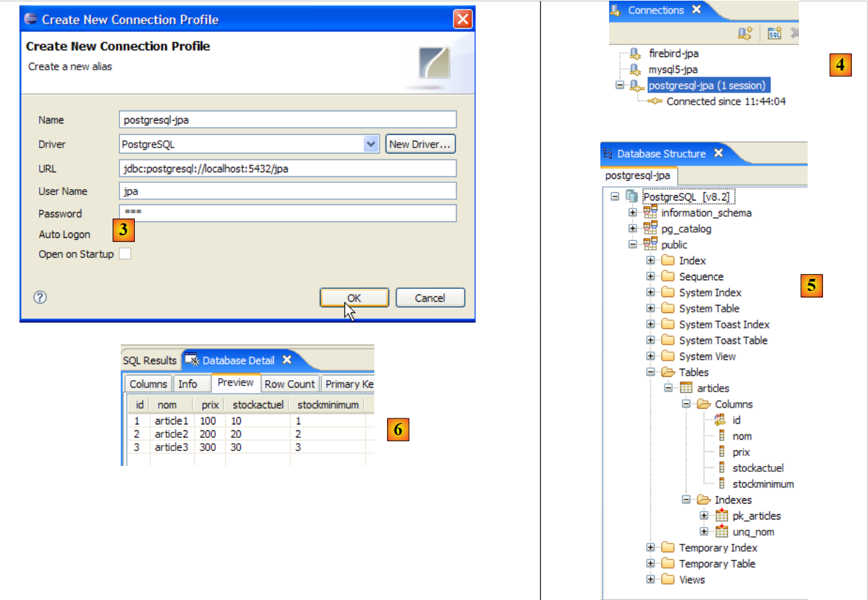Collapse the public schema node

(x=633, y=245)
